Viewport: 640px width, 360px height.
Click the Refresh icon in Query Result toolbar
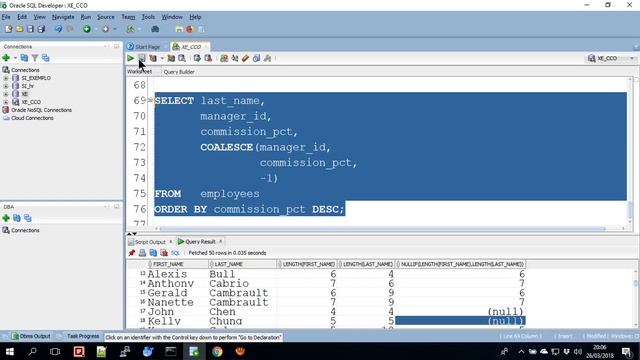pos(153,253)
